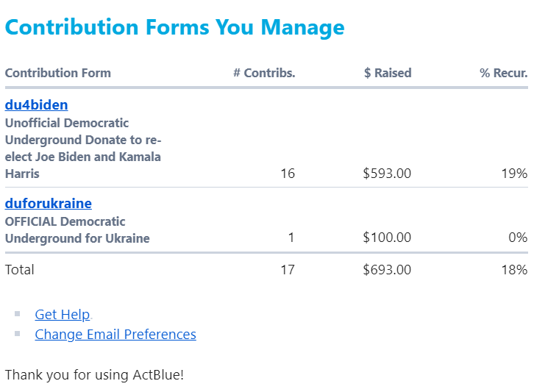Click the total contributions count 17
534x392 pixels.
288,270
